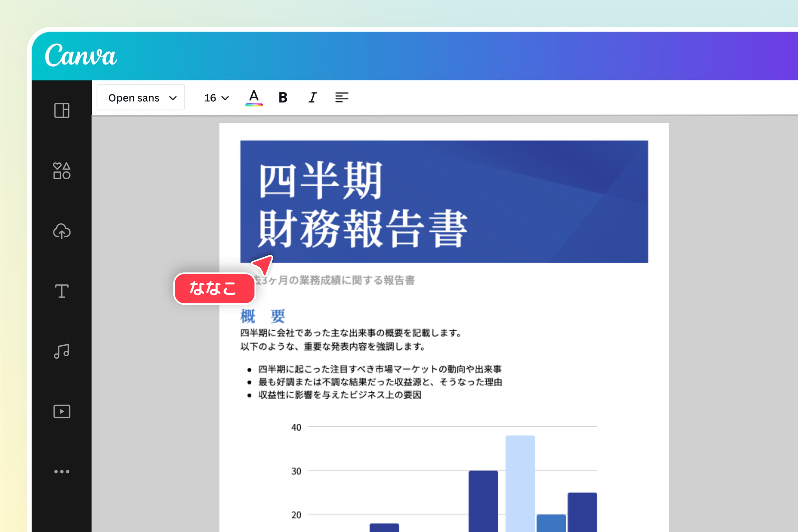Open the Templates layout sidebar icon
The image size is (798, 532).
pyautogui.click(x=62, y=110)
